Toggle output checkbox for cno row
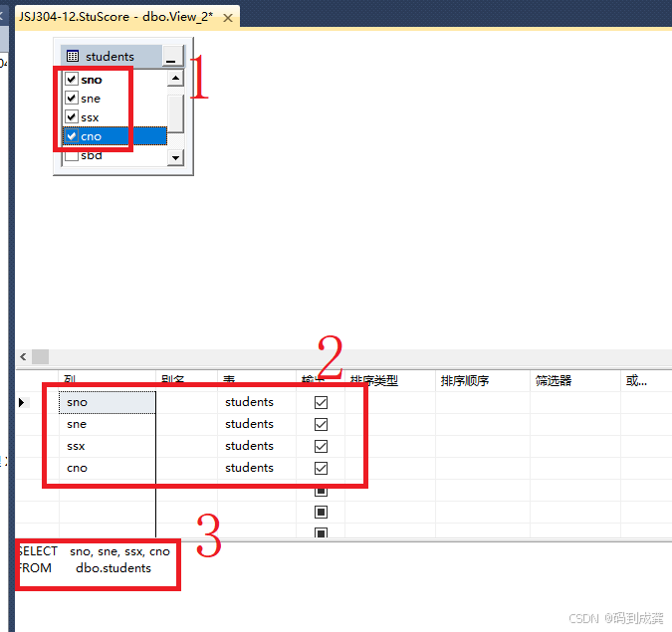This screenshot has height=632, width=672. click(x=321, y=468)
